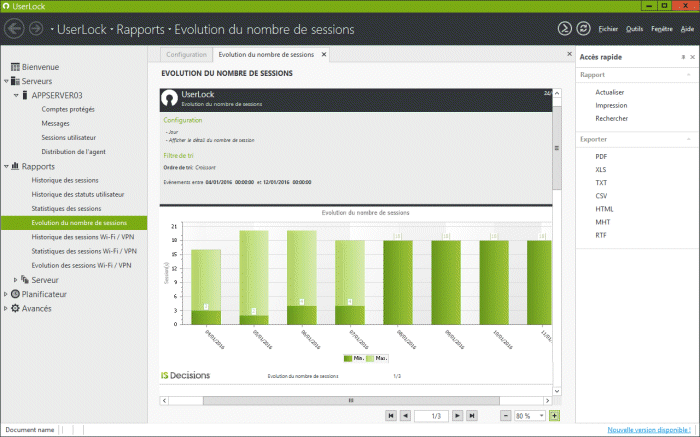The height and width of the screenshot is (437, 700).
Task: Click Rechercher in Accès rapide
Action: (612, 118)
